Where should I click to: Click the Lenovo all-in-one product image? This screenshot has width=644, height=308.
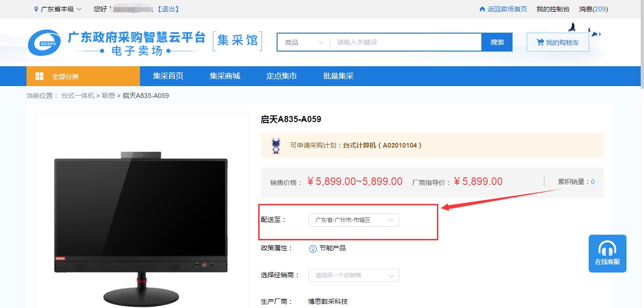(x=141, y=229)
